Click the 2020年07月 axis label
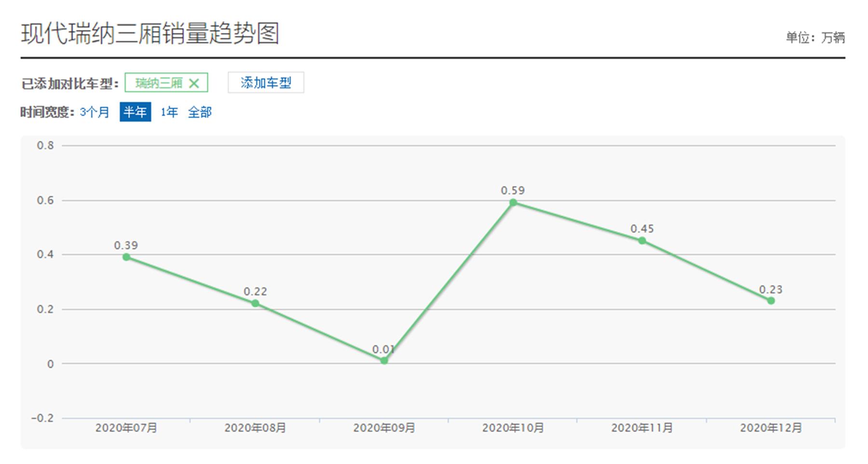Screen dimensions: 868x464 (126, 428)
